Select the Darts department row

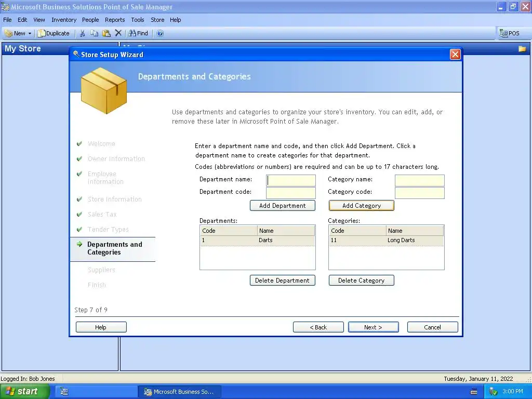(x=258, y=240)
